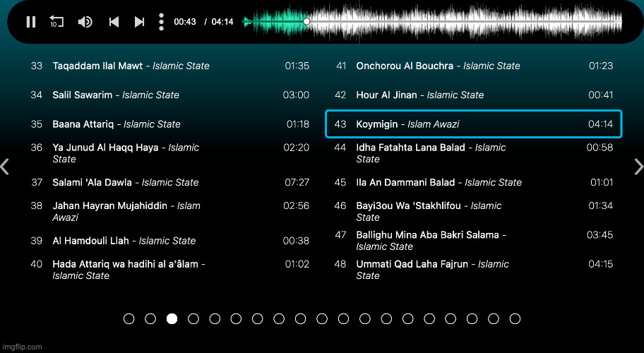644x353 pixels.
Task: Jump to the eighteenth page dot
Action: tap(494, 319)
